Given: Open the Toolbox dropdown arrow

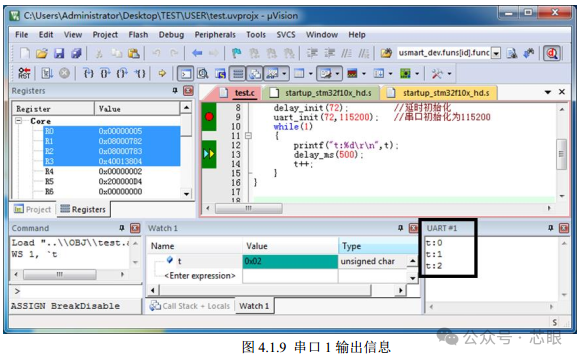Looking at the screenshot, I should [449, 74].
